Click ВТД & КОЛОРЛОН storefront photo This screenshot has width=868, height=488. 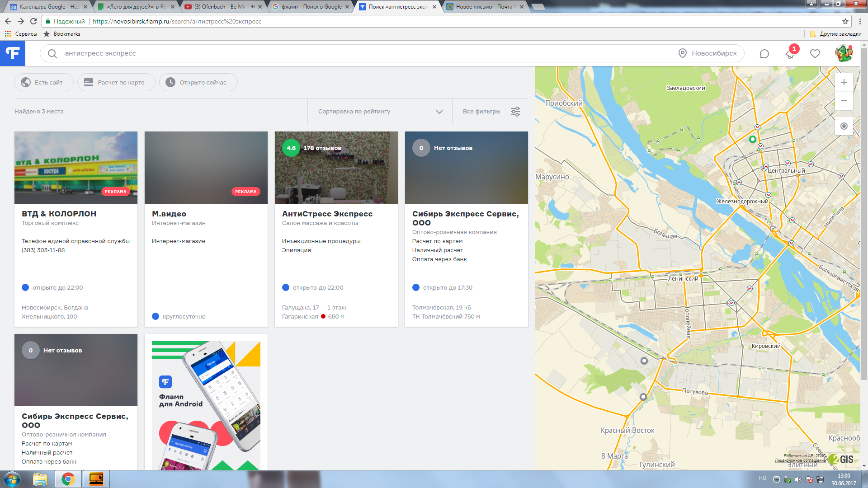point(76,168)
